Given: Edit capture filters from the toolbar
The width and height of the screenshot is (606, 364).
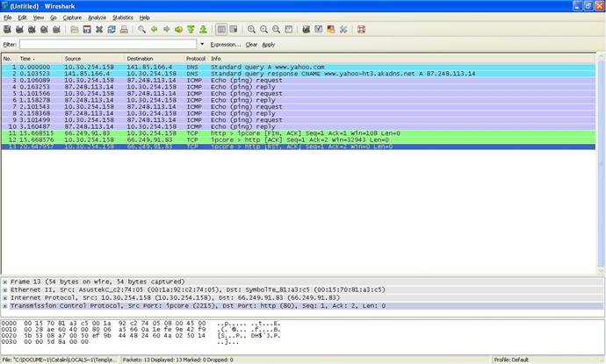Looking at the screenshot, I should pyautogui.click(x=307, y=29).
